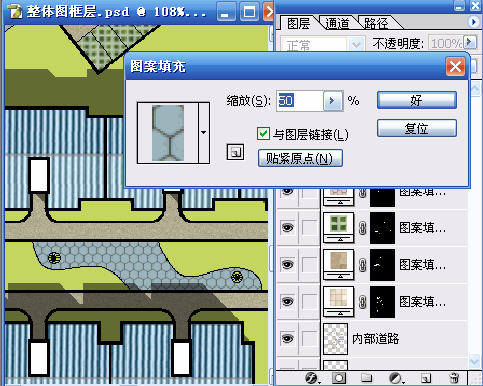483x386 pixels.
Task: Open the new fill or adjustment layer menu
Action: (396, 378)
